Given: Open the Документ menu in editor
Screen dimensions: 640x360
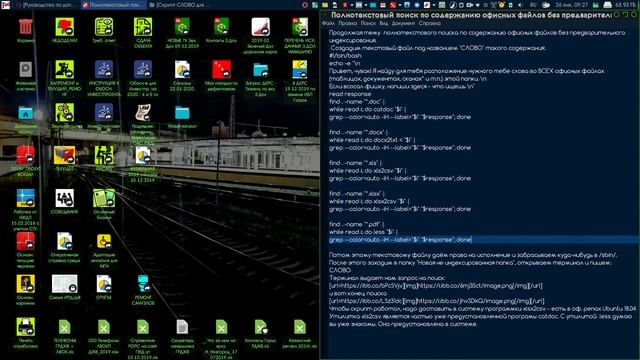Looking at the screenshot, I should [403, 23].
